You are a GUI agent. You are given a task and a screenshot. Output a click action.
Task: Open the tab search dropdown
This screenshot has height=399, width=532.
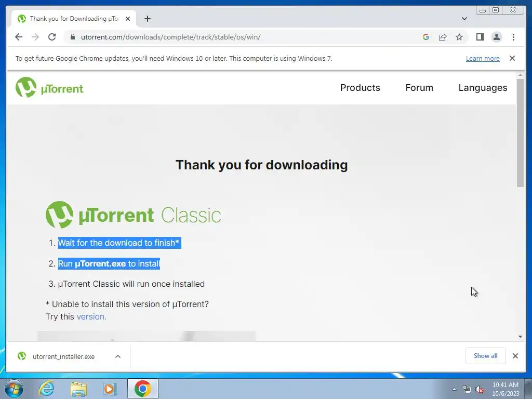click(x=464, y=19)
